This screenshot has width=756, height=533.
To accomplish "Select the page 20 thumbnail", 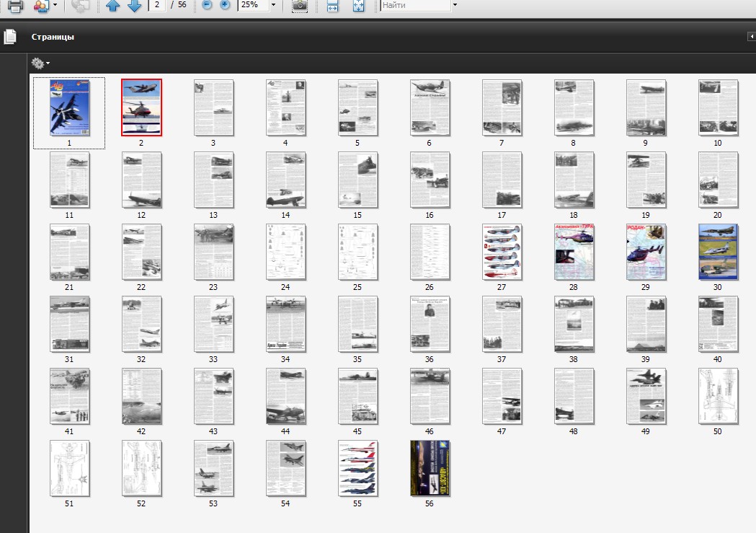I will (718, 180).
